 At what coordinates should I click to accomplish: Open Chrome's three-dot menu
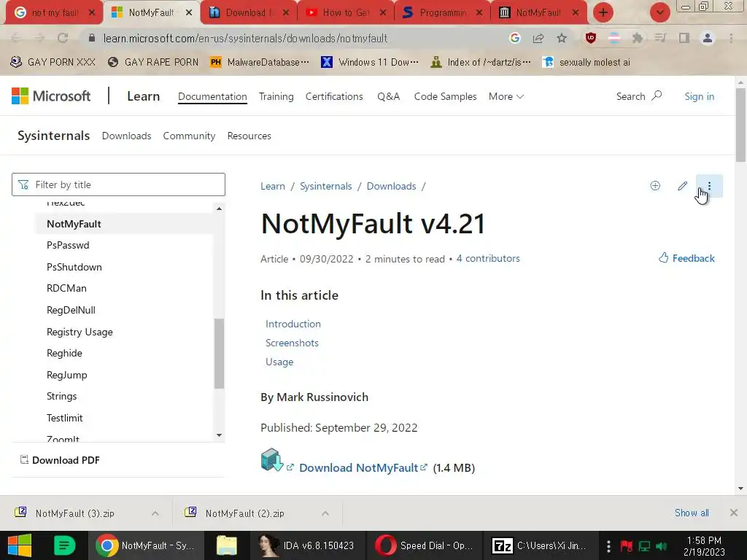coord(731,38)
